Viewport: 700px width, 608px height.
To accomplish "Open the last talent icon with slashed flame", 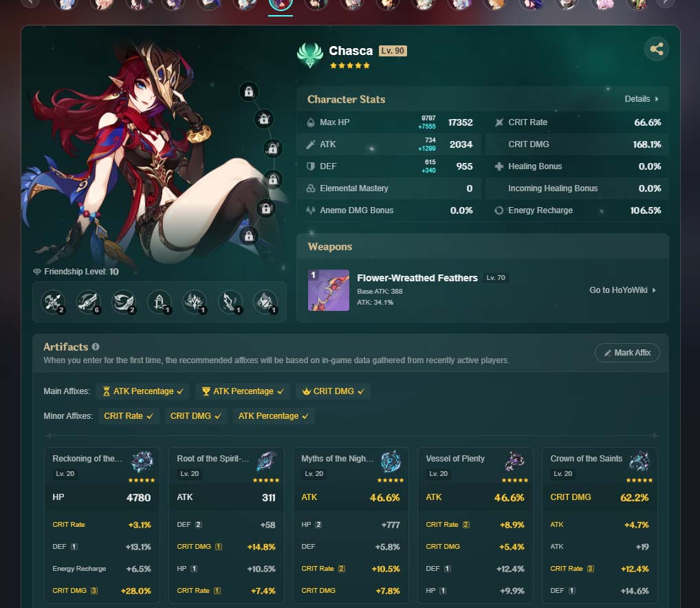I will click(x=265, y=302).
